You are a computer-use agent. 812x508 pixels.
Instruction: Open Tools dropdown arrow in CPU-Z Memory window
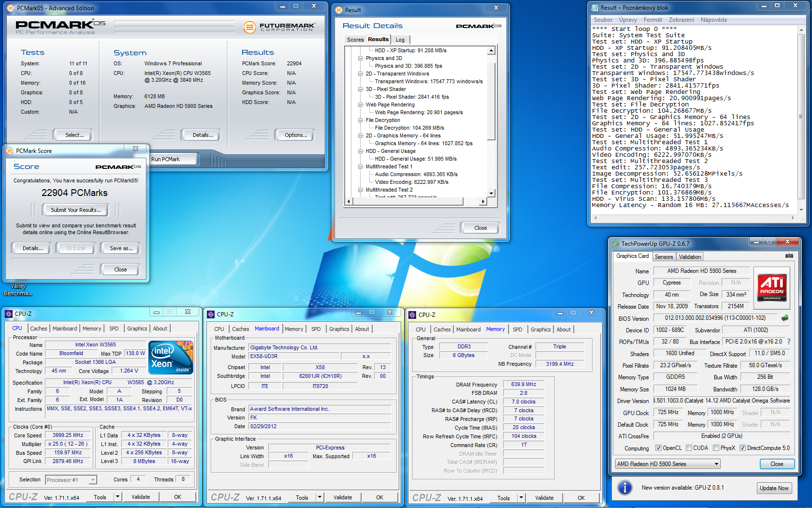(x=521, y=497)
